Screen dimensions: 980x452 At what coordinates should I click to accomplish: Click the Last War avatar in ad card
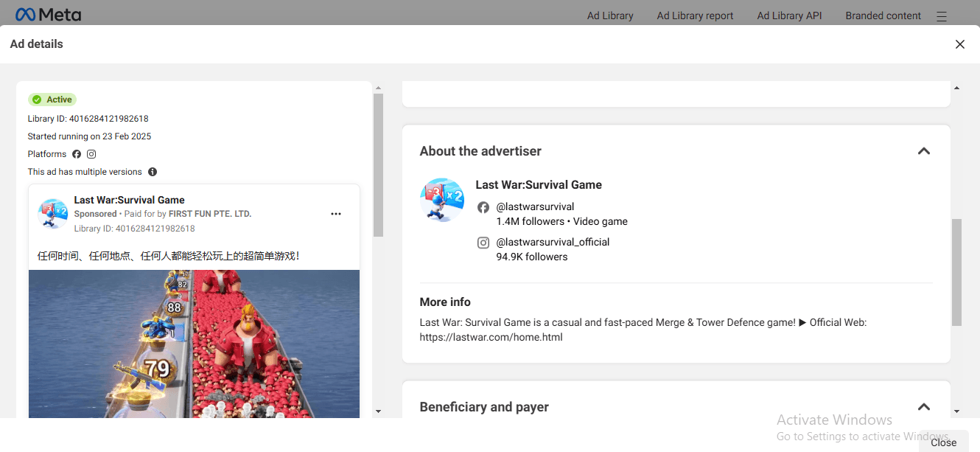[53, 213]
